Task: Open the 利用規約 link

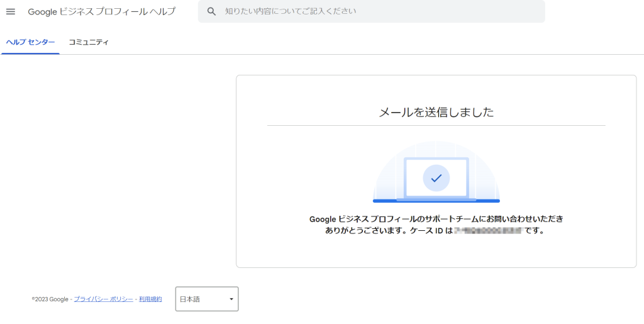Action: coord(150,299)
